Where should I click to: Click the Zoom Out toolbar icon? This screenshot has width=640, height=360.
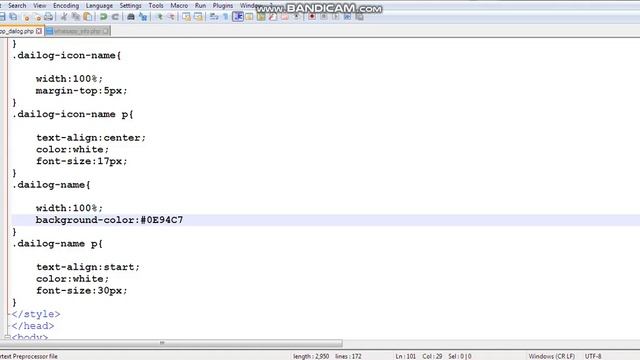[171, 17]
